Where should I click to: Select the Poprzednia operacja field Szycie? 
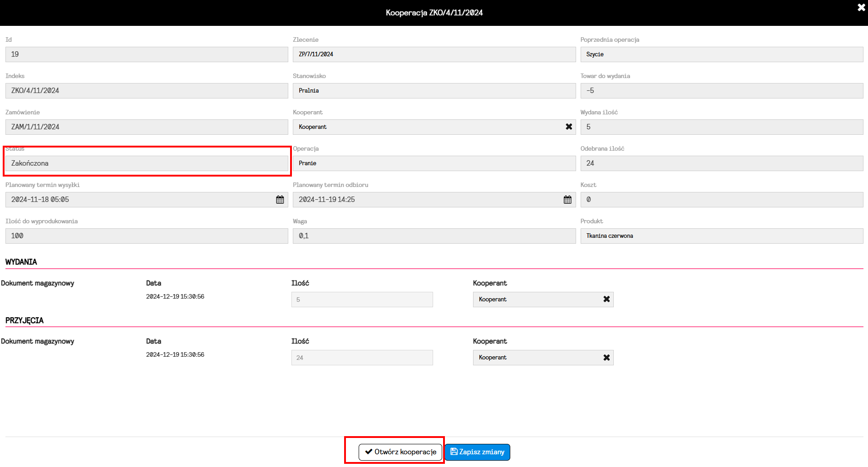click(x=721, y=54)
